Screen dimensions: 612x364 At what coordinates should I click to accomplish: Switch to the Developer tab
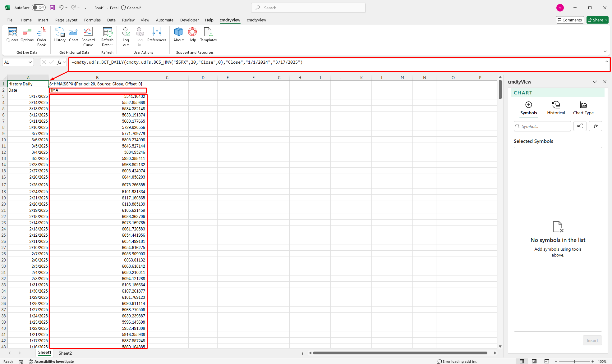pyautogui.click(x=189, y=20)
